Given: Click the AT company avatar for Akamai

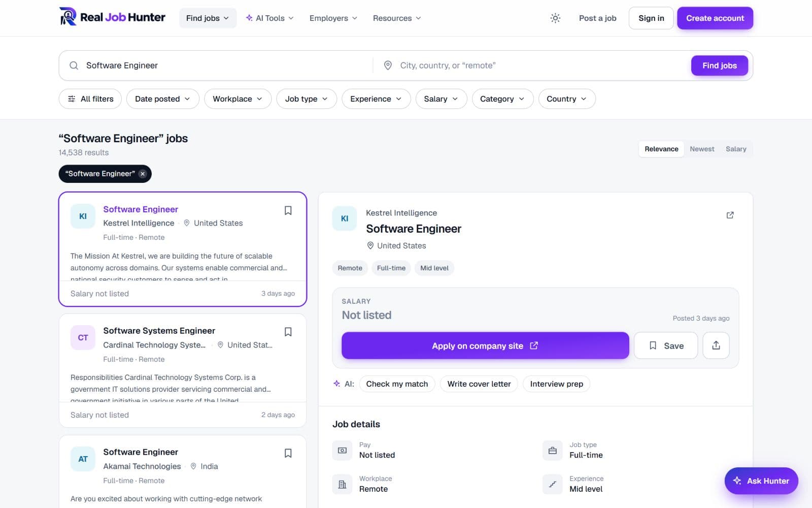Looking at the screenshot, I should coord(83,459).
